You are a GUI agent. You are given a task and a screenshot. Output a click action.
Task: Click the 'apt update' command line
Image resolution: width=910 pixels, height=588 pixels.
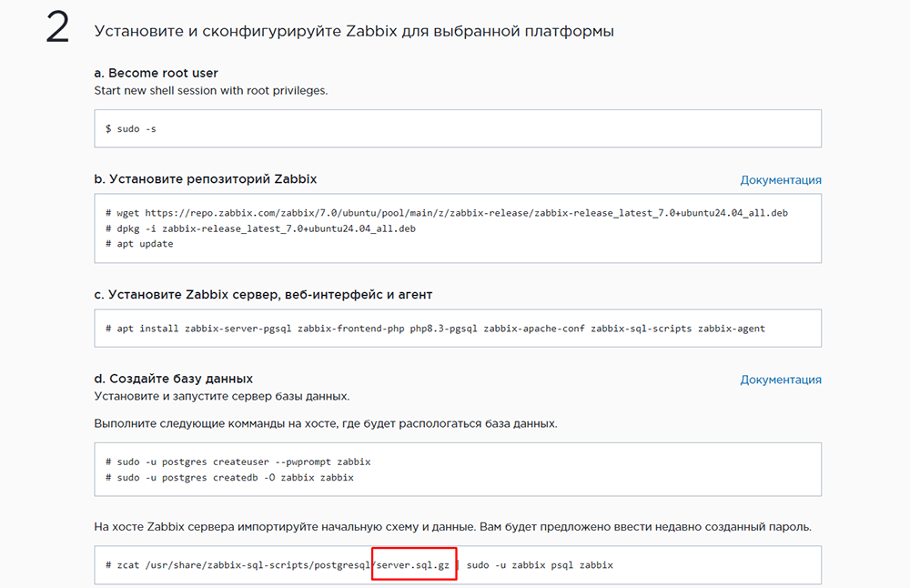(x=139, y=244)
